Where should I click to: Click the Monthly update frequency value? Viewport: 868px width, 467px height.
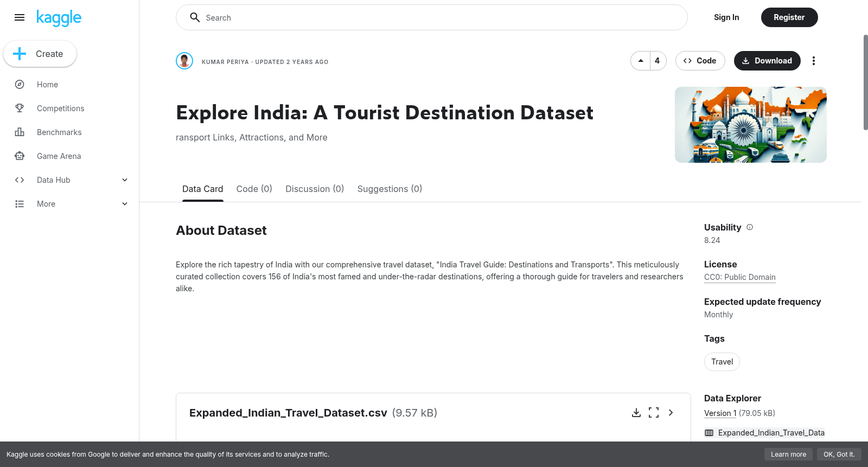(x=718, y=315)
